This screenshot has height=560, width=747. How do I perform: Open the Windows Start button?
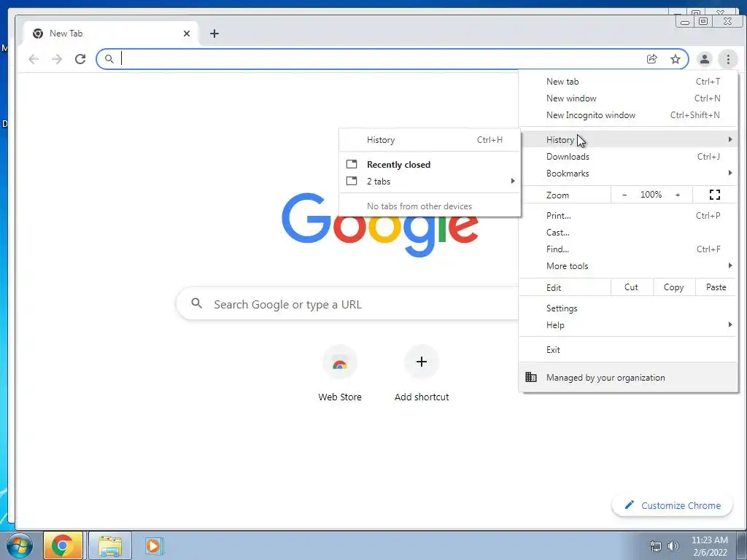pos(20,545)
